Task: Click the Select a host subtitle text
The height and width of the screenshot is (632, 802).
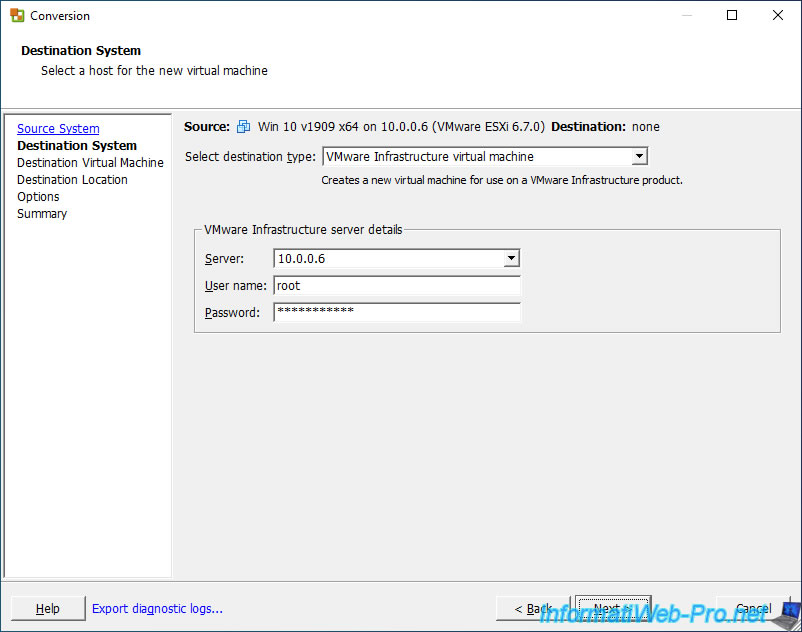Action: (x=154, y=71)
